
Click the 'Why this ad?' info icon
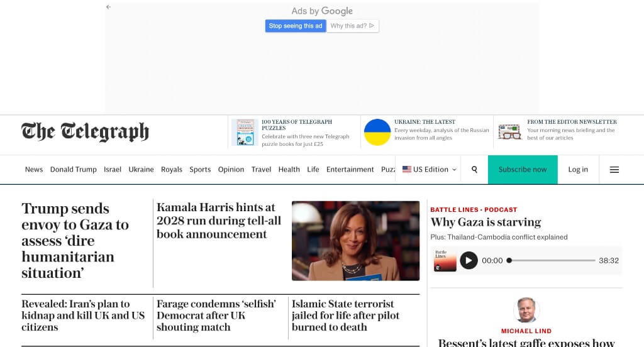tap(372, 26)
